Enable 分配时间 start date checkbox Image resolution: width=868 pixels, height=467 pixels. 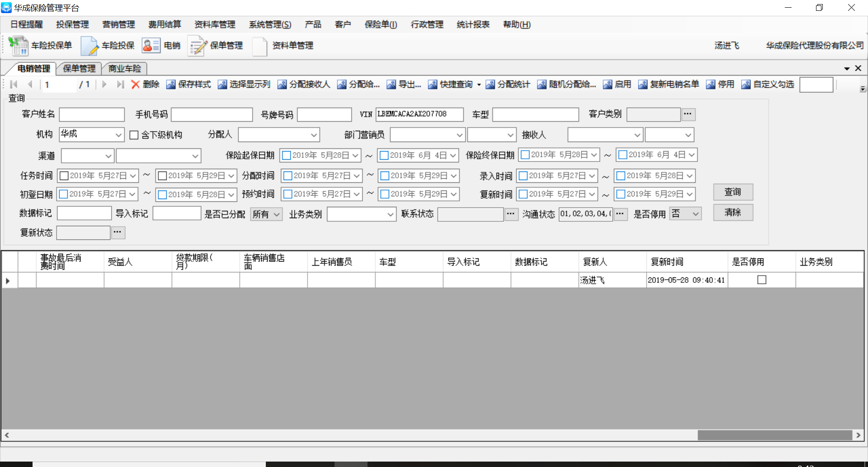pos(288,176)
